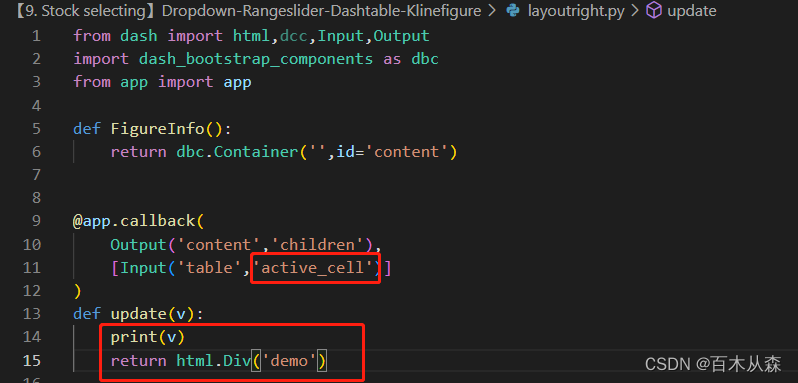
Task: Click 'Output' on line 10
Action: (x=138, y=245)
